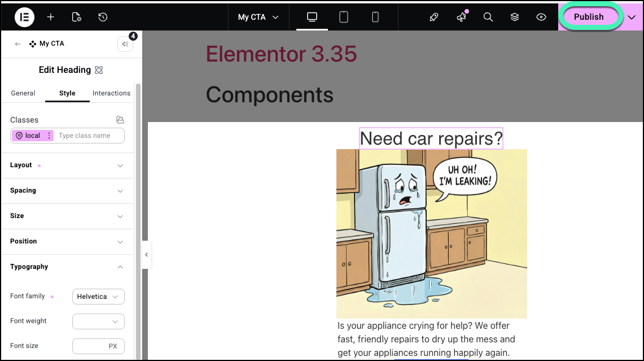Click the rocket launch icon
The image size is (644, 361).
tap(434, 17)
